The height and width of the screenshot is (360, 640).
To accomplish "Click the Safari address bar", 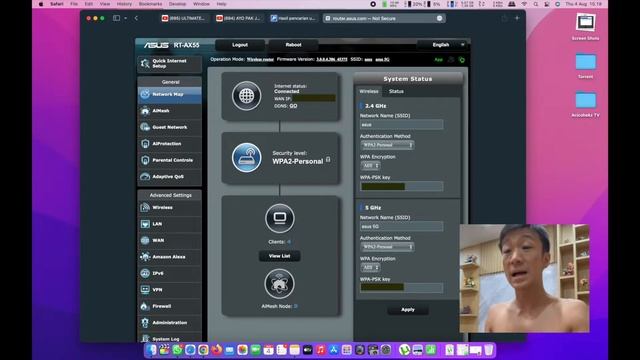I will [384, 18].
